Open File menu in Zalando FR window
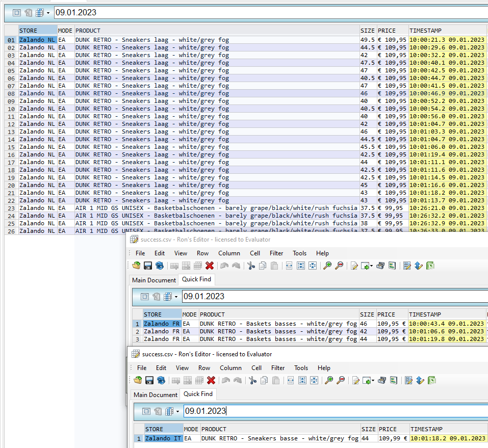488x448 pixels. pyautogui.click(x=140, y=253)
